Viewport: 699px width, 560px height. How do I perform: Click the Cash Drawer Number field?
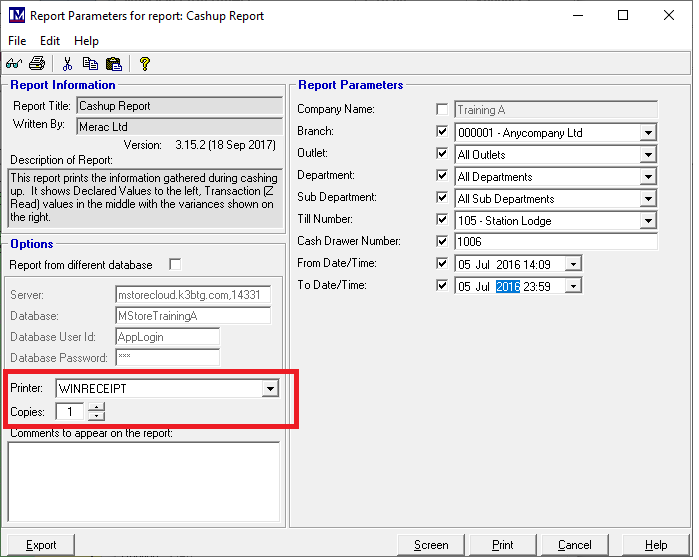pos(555,242)
